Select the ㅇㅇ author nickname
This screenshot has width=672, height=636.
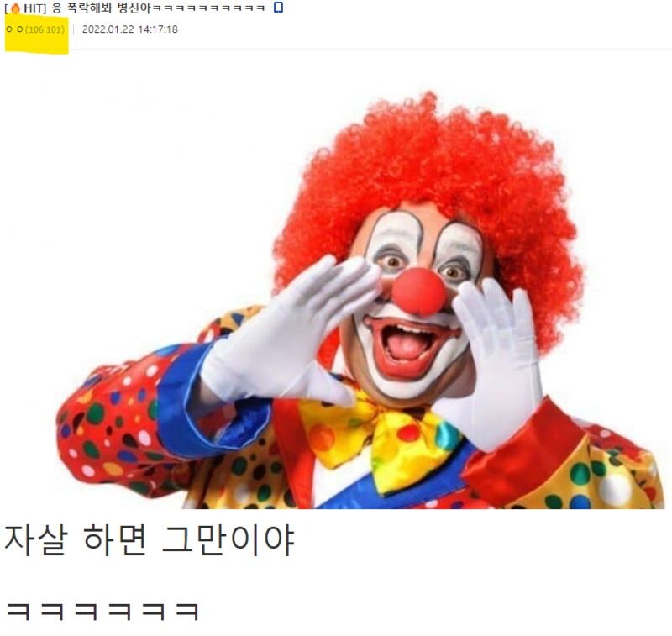click(14, 29)
